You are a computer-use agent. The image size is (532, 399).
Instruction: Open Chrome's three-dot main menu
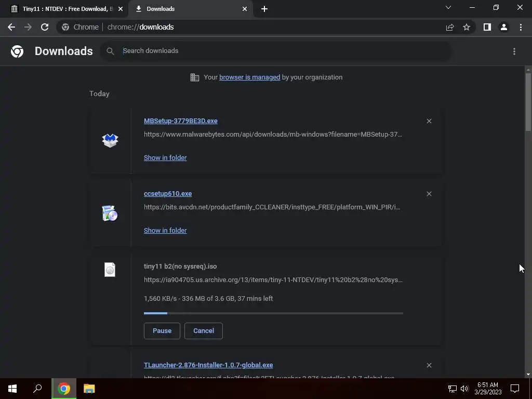point(521,27)
